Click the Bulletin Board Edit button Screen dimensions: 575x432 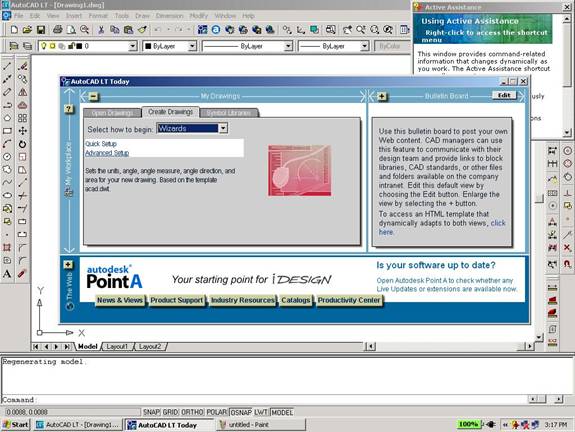(504, 95)
